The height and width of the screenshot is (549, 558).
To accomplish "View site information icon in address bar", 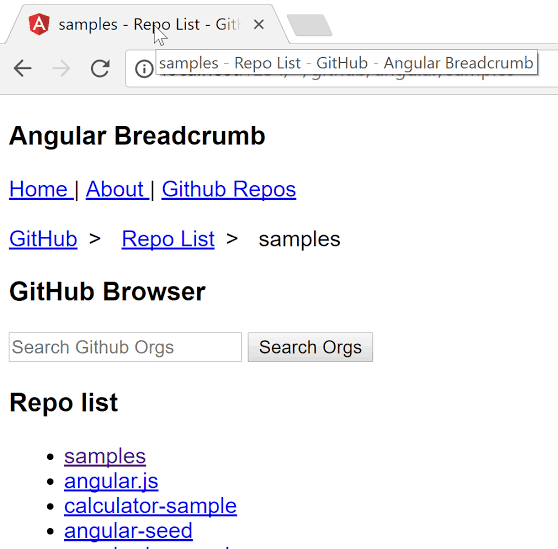I will (144, 69).
